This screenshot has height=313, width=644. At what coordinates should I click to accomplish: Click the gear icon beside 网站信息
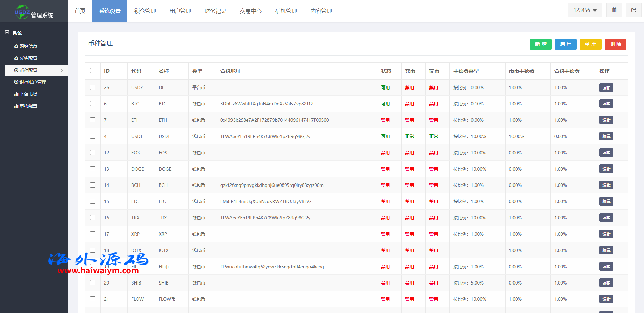click(16, 46)
